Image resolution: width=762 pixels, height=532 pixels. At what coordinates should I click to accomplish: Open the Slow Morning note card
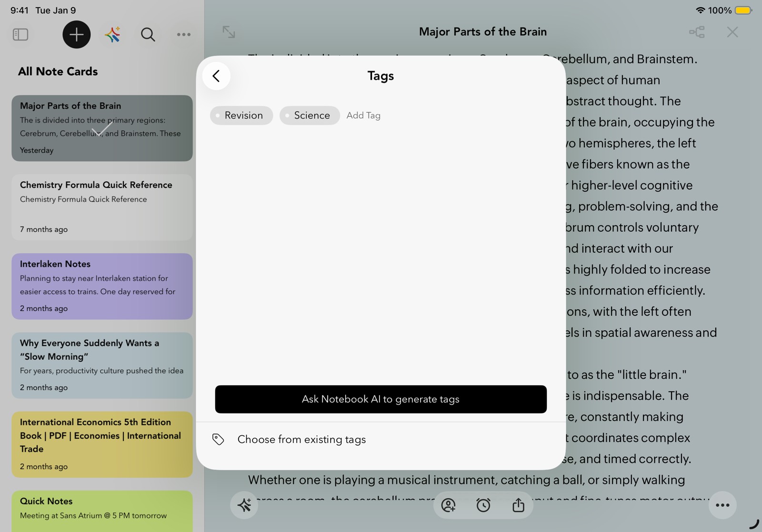click(102, 365)
